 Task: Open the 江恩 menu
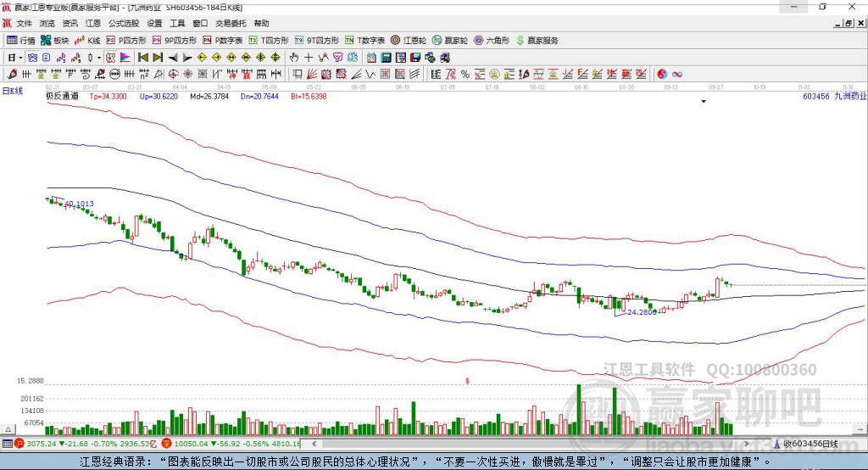point(93,23)
